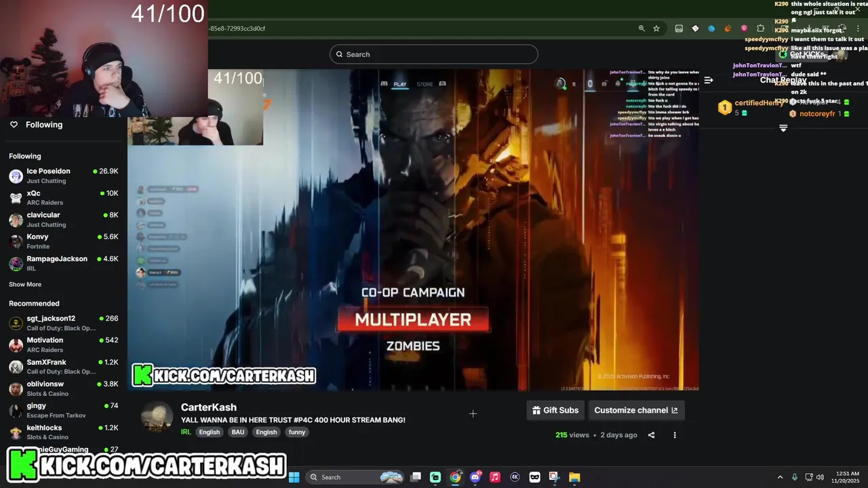
Task: Open SamXFrank recommended channel avatar
Action: point(16,367)
